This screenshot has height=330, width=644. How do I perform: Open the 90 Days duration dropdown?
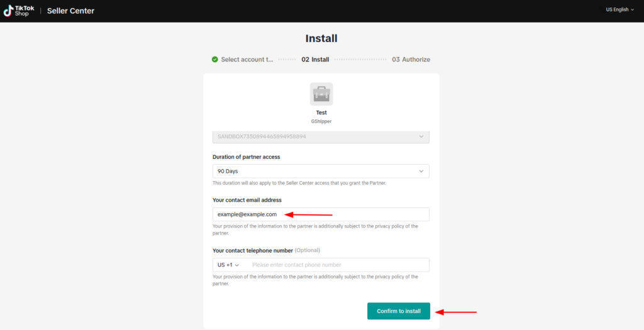[321, 171]
